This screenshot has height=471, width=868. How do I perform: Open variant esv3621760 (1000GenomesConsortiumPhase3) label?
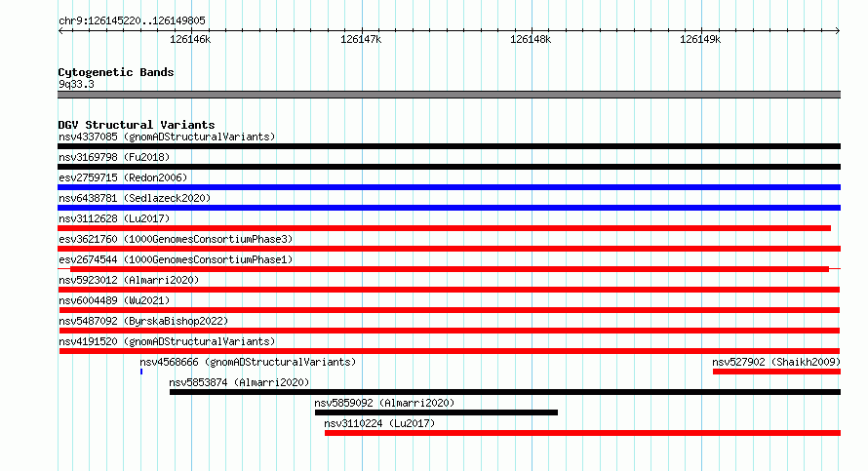click(x=176, y=239)
